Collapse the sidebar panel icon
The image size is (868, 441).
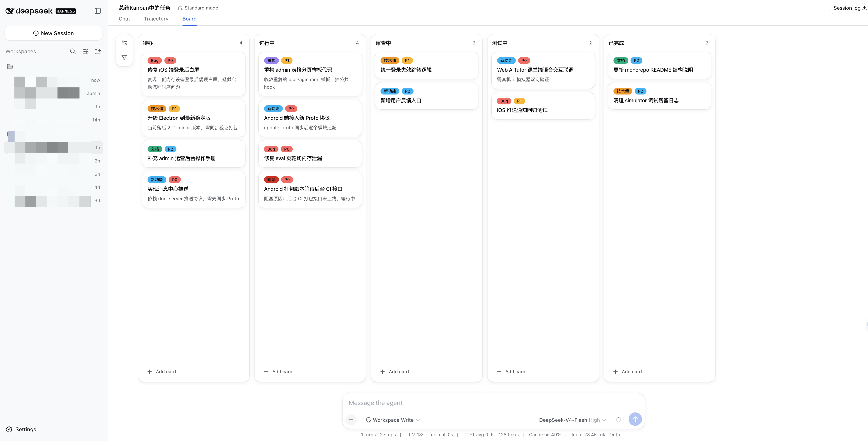(x=98, y=11)
